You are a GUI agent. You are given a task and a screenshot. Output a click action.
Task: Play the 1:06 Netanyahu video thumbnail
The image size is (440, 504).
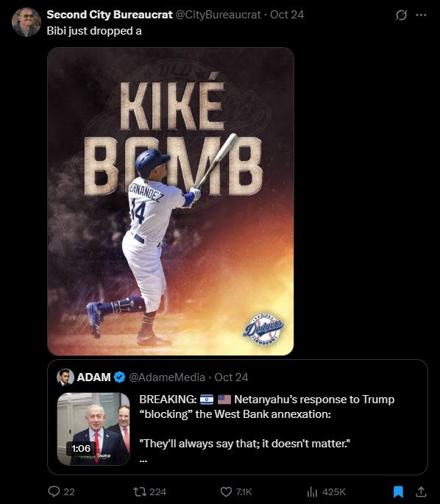click(93, 429)
